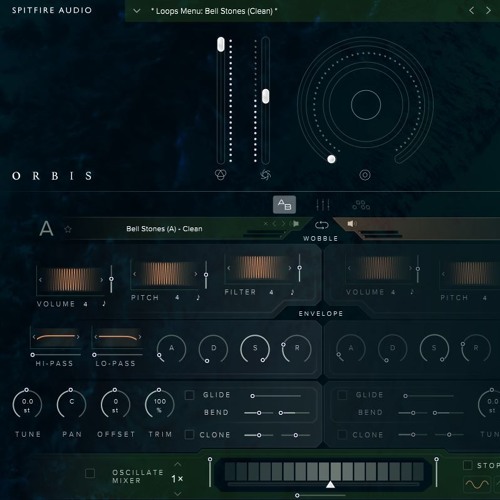
Task: Click the WOBBLE section label
Action: coord(320,239)
